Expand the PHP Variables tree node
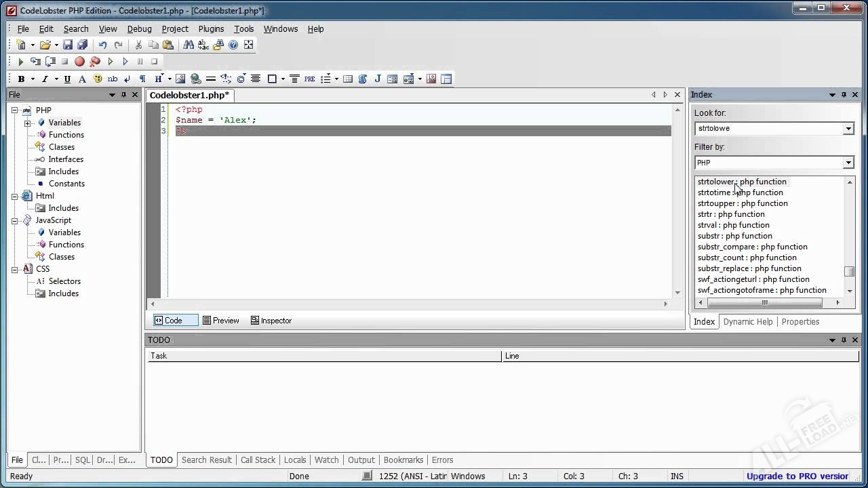 [x=28, y=123]
